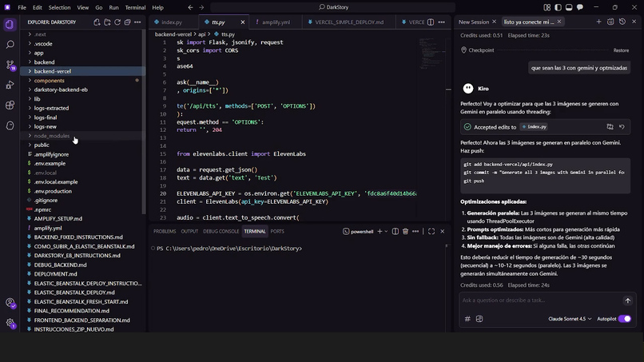
Task: Refresh the Explorer file tree
Action: tap(117, 22)
